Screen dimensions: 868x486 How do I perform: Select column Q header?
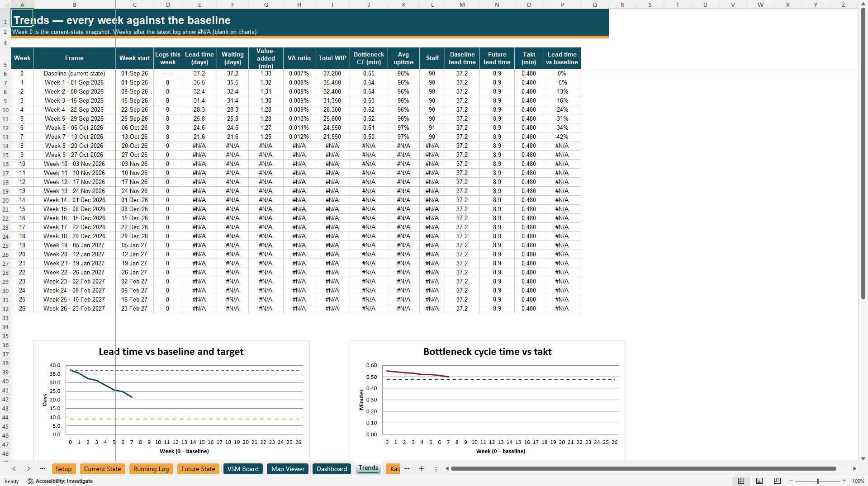(594, 5)
